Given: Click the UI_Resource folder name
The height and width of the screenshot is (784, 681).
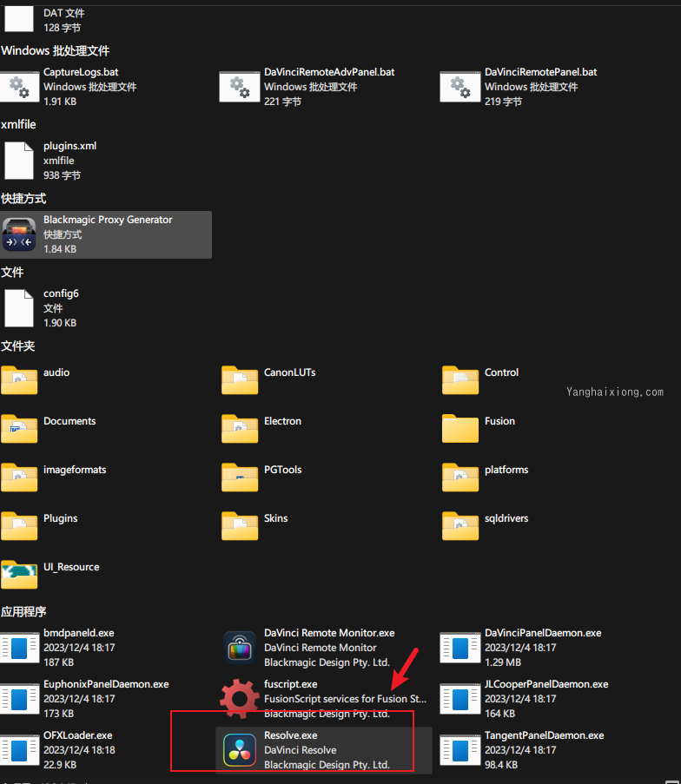Looking at the screenshot, I should coord(71,567).
